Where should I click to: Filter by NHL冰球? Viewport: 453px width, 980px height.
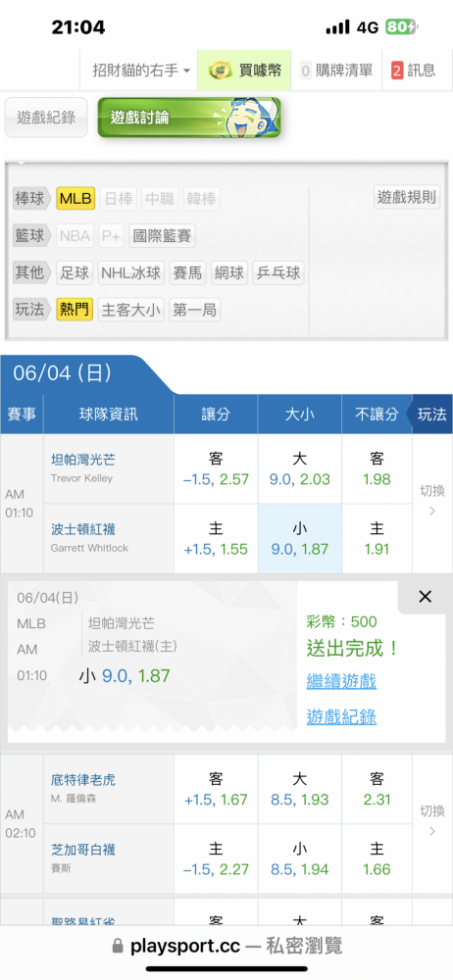tap(131, 272)
